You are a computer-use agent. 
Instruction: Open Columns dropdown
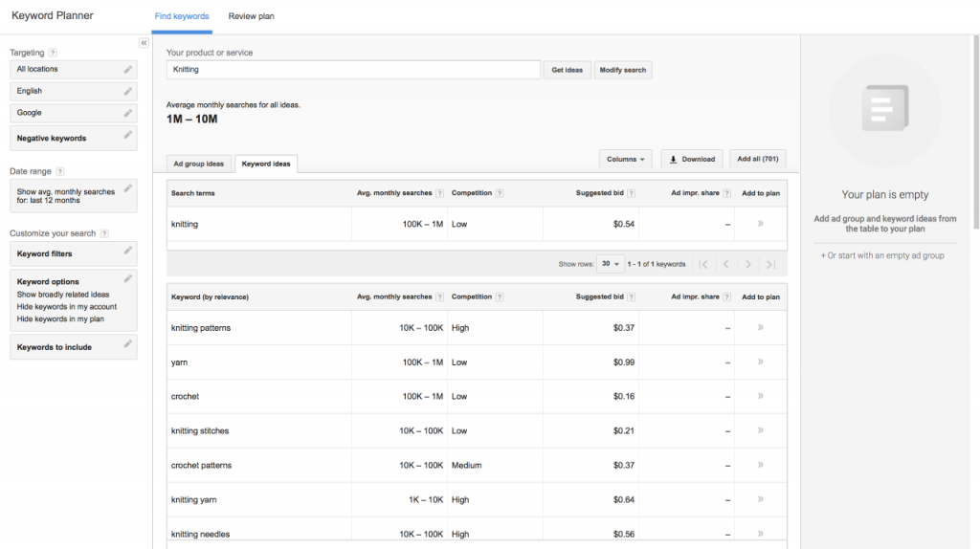pos(626,160)
